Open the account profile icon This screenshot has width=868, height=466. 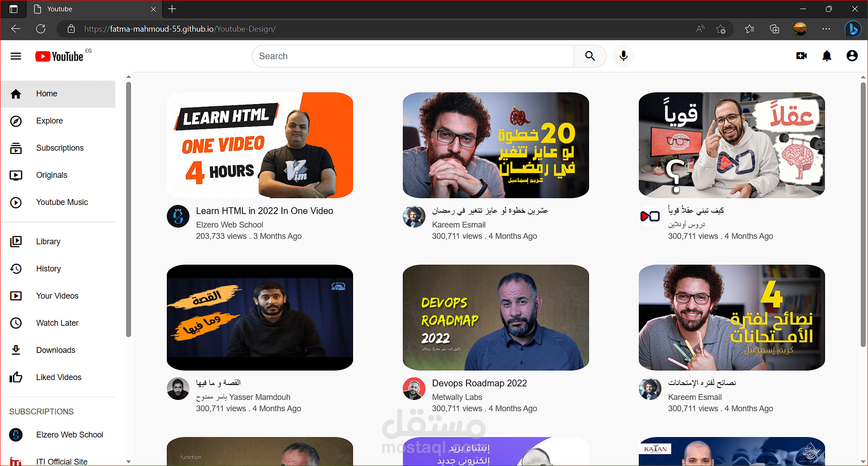click(x=852, y=56)
